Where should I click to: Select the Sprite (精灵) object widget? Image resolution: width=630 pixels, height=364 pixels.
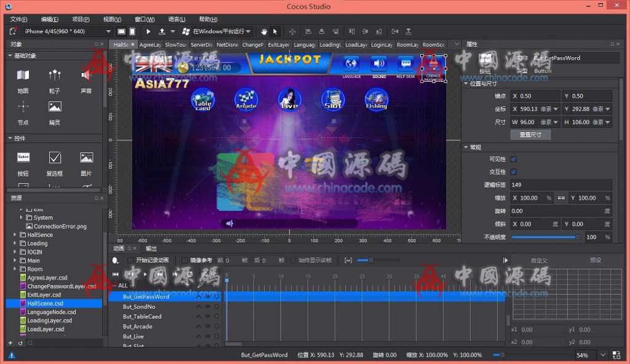click(x=55, y=113)
